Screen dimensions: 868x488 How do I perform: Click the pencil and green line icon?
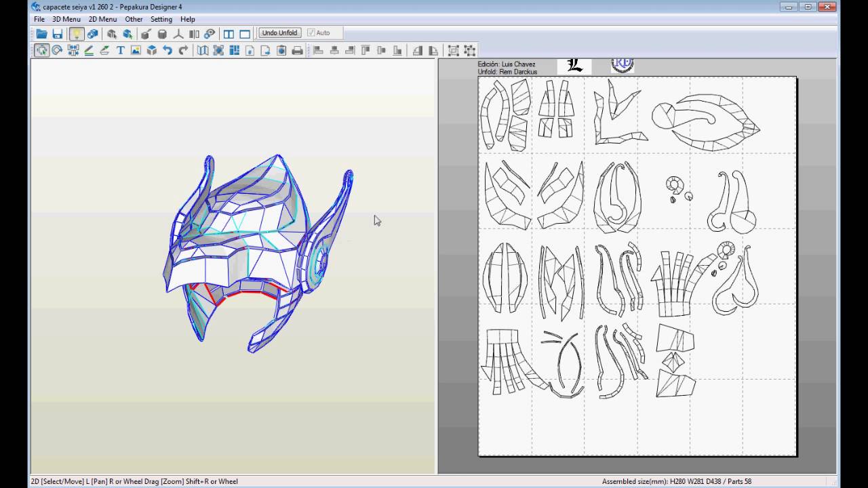click(89, 50)
